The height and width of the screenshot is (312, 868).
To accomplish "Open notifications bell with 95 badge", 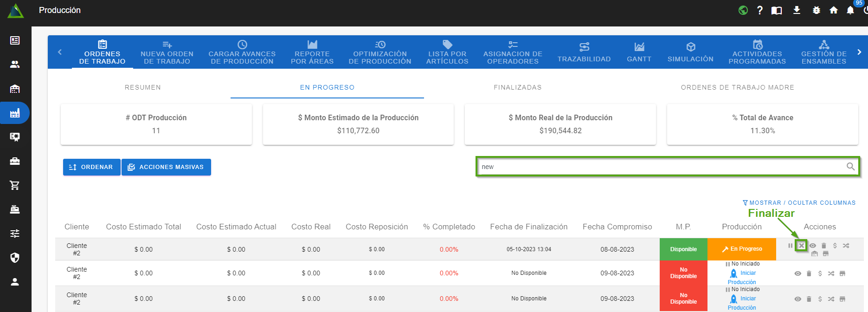I will 850,10.
